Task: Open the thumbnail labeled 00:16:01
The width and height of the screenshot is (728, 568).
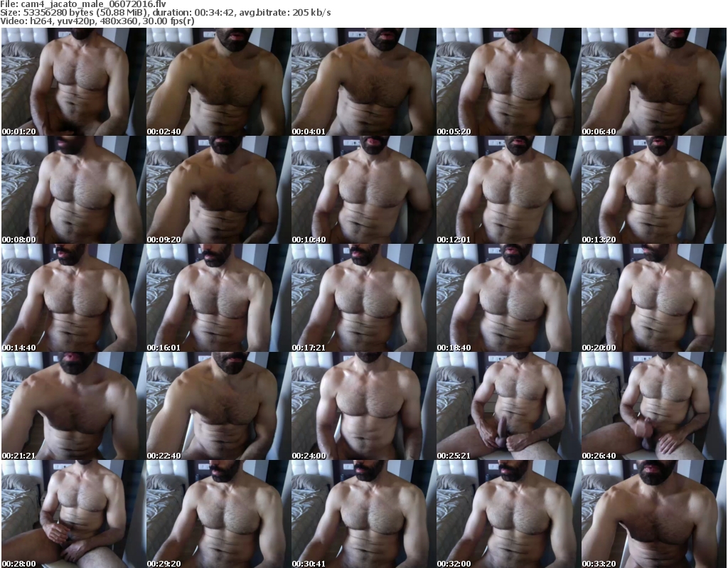Action: click(x=218, y=298)
